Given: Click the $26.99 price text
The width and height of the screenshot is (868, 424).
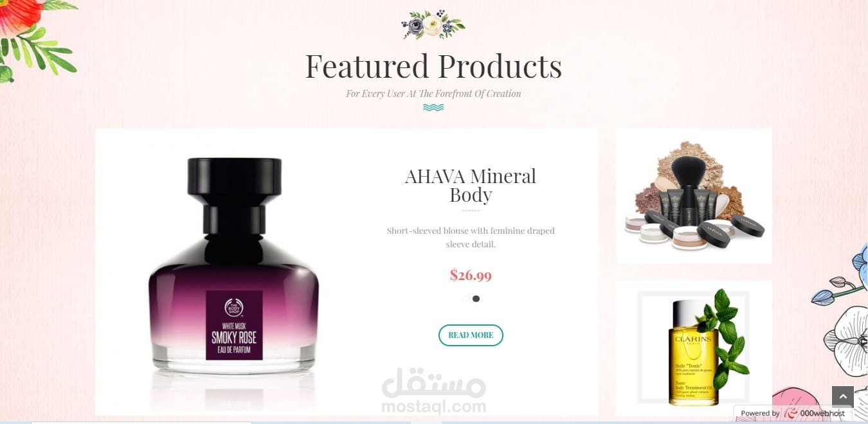Looking at the screenshot, I should [x=471, y=276].
